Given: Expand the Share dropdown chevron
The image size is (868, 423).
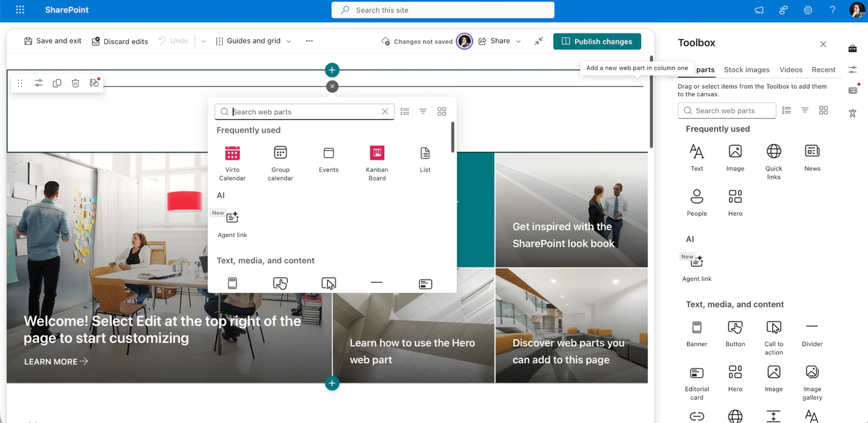Looking at the screenshot, I should tap(518, 42).
